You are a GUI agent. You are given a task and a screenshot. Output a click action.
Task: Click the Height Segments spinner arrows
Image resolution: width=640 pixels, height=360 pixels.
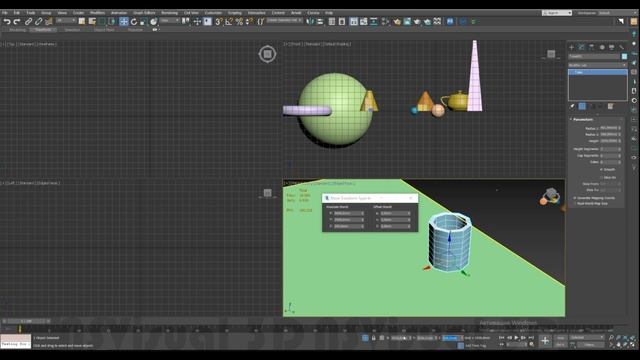(x=619, y=149)
